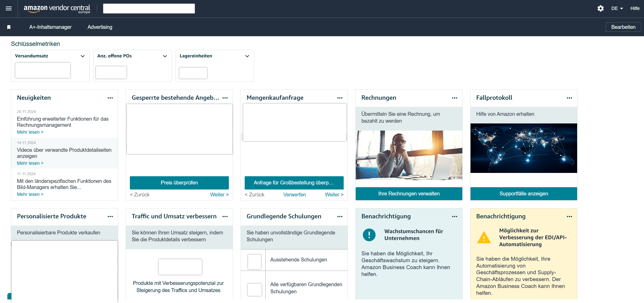The width and height of the screenshot is (644, 303).
Task: Click Verwerfen link in Mengenkaufanfrage
Action: click(294, 195)
